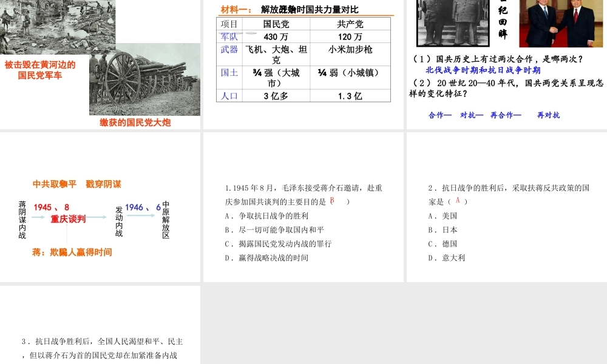607x364 pixels.
Task: Open the slide titled 中共取和平 戳穿阴谋
Action: click(x=100, y=207)
